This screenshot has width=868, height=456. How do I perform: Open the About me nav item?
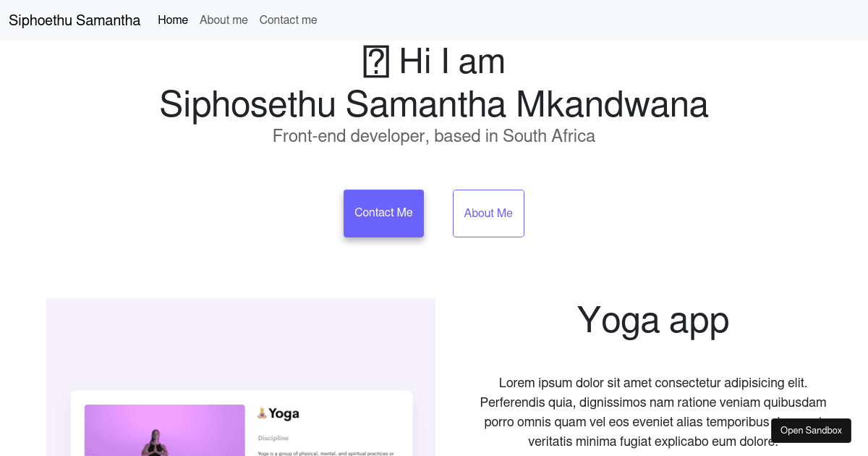(224, 20)
